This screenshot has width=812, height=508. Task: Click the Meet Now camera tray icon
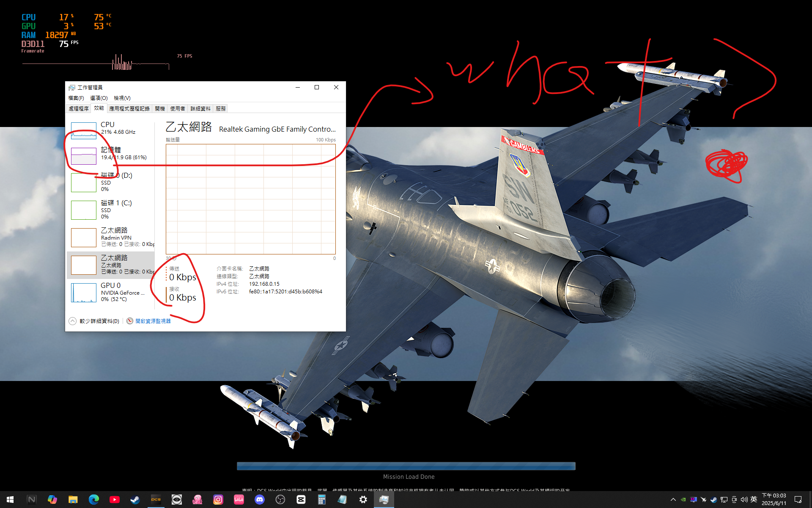point(734,500)
